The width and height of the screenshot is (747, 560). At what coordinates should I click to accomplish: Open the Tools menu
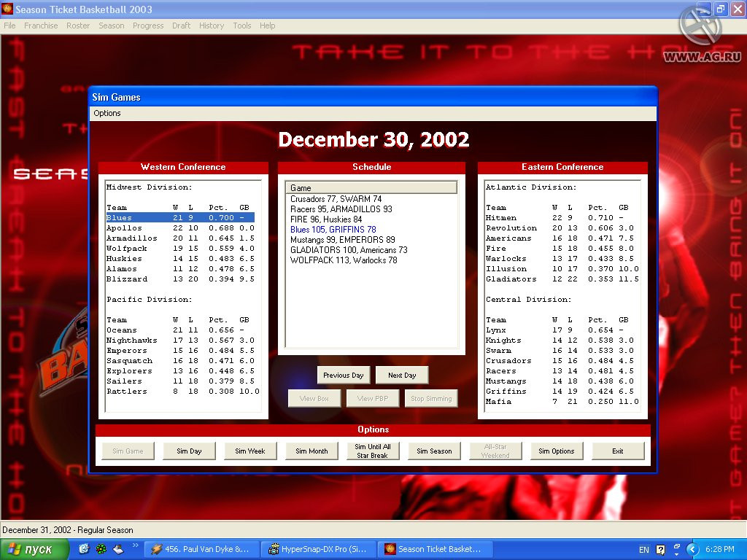242,26
